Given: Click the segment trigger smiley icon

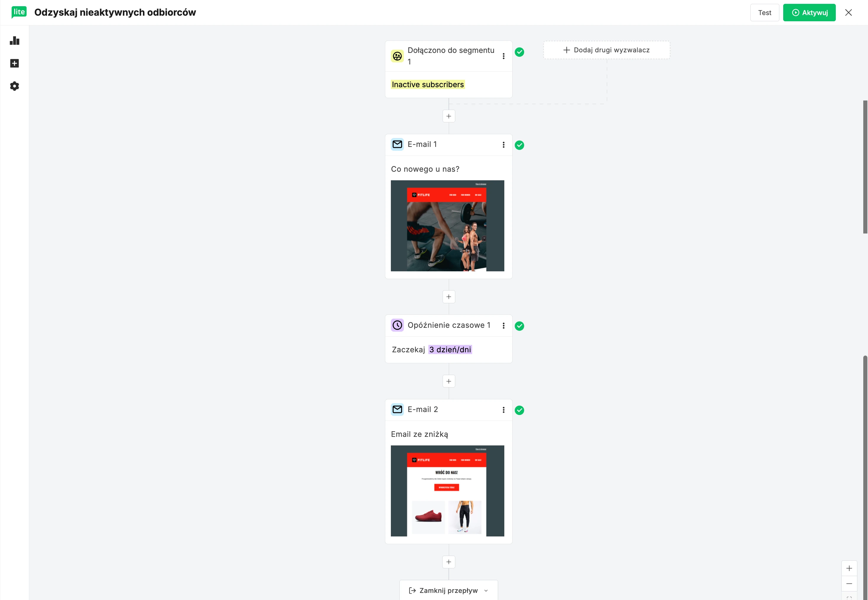Looking at the screenshot, I should (397, 56).
